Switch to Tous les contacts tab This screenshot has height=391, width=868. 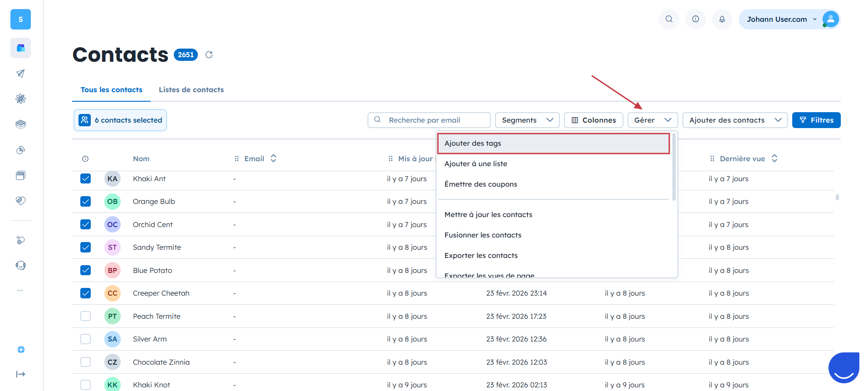112,90
